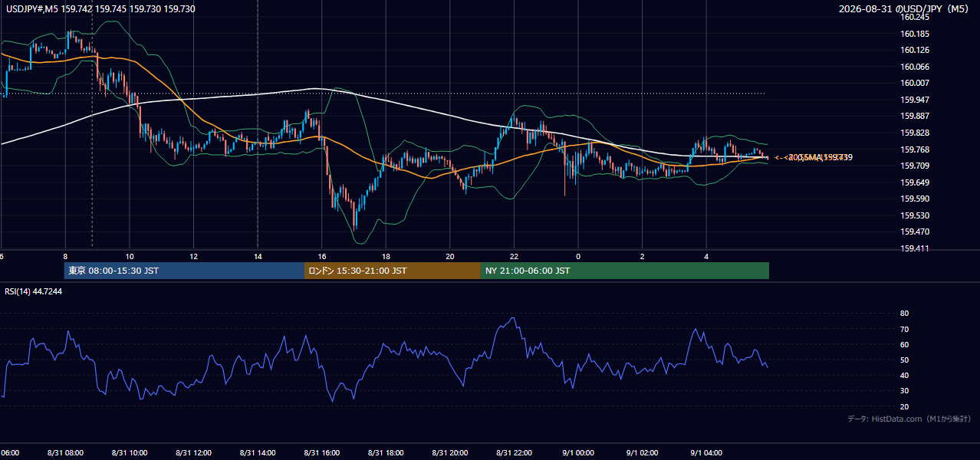Click RSI scale level 20
This screenshot has width=980, height=460.
[x=904, y=406]
